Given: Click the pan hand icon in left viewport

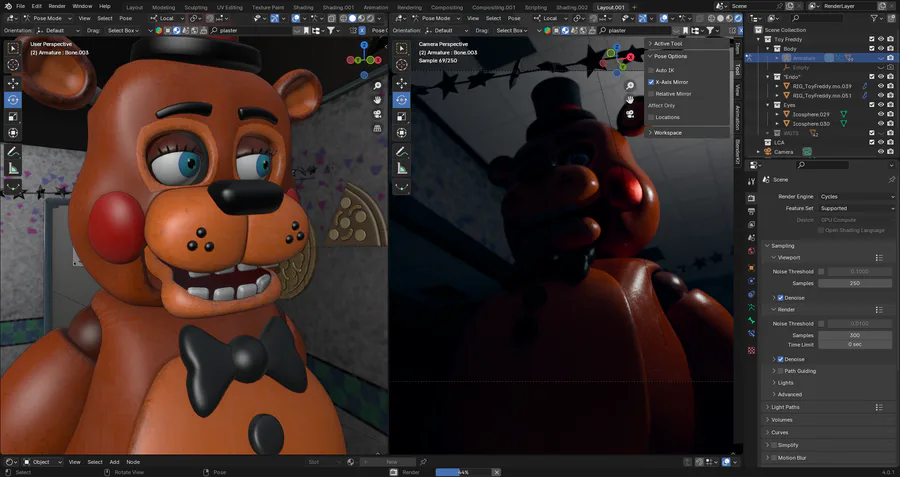Looking at the screenshot, I should point(377,100).
